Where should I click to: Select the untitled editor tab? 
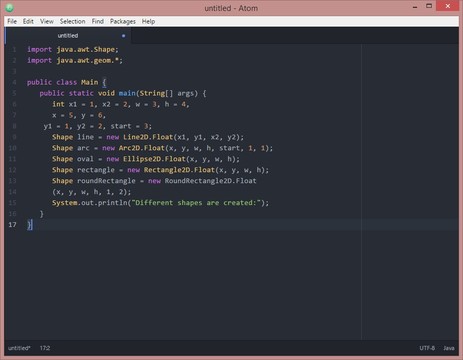(x=68, y=36)
